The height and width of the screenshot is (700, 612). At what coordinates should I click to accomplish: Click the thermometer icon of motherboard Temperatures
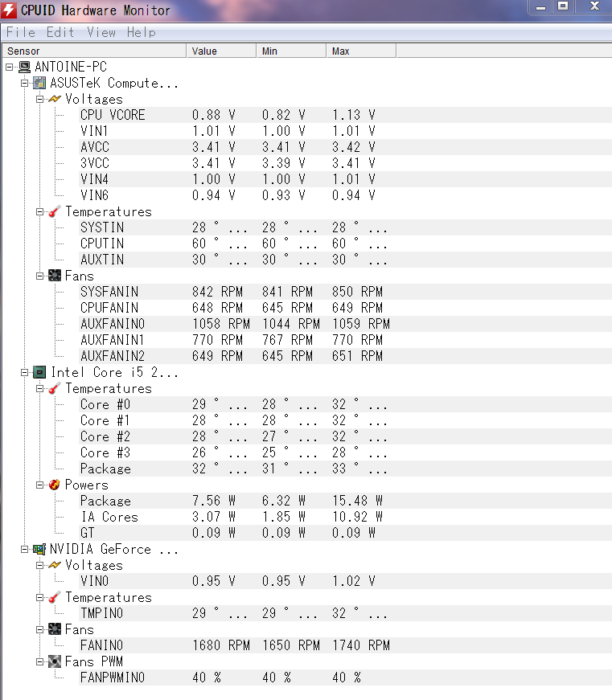point(55,211)
